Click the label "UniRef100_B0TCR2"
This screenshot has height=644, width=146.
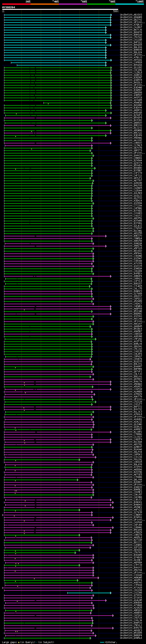(131, 120)
